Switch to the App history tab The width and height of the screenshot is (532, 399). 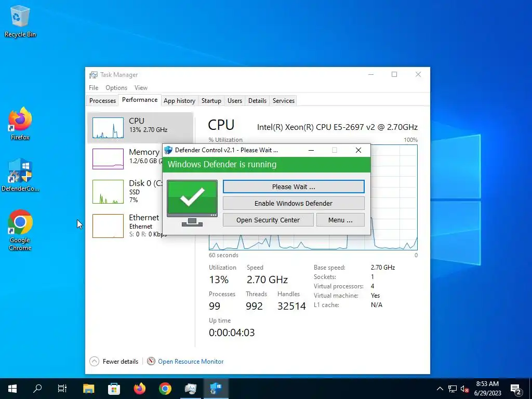tap(179, 100)
